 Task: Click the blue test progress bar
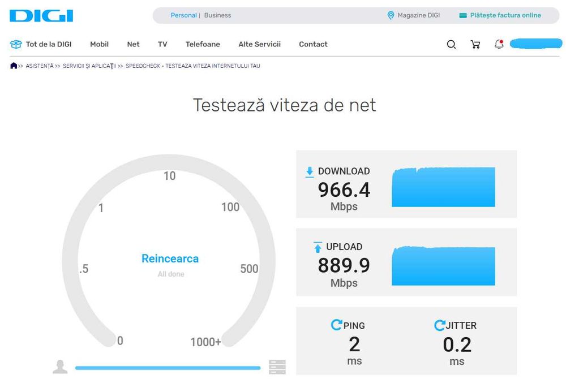168,368
